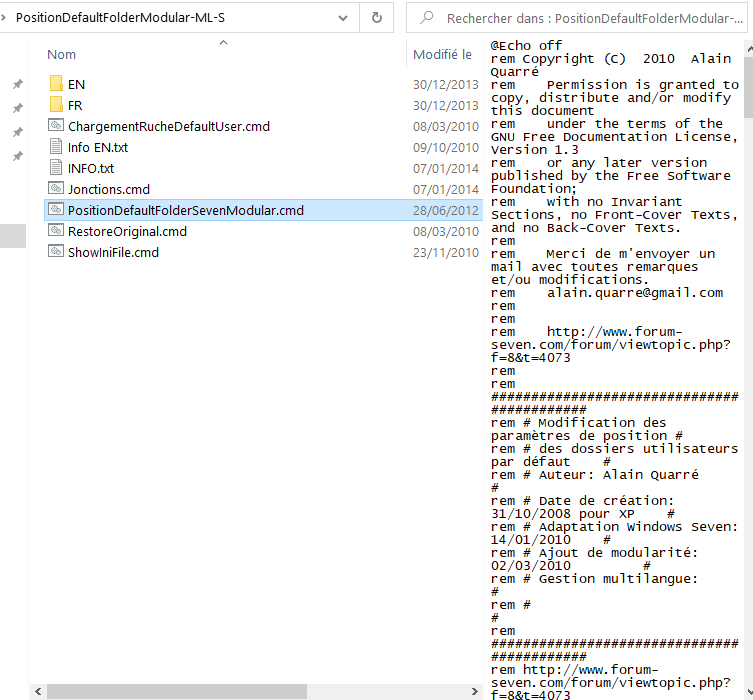
Task: Select the INFO.txt file name
Action: pyautogui.click(x=91, y=169)
